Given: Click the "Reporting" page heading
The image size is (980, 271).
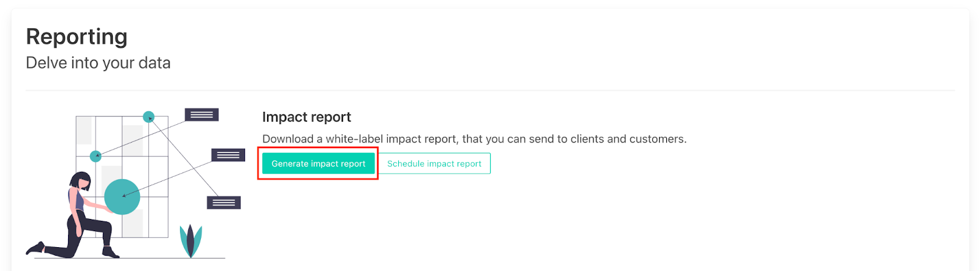Looking at the screenshot, I should (77, 37).
